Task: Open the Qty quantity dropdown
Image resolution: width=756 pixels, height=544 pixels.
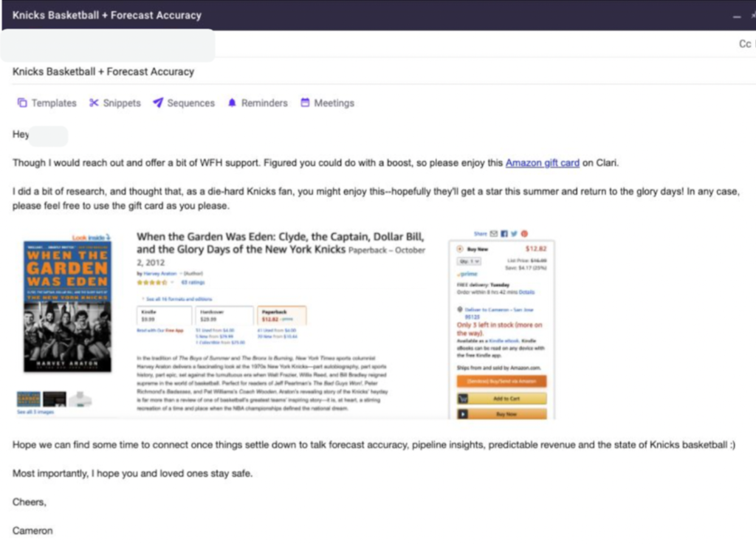Action: tap(470, 261)
